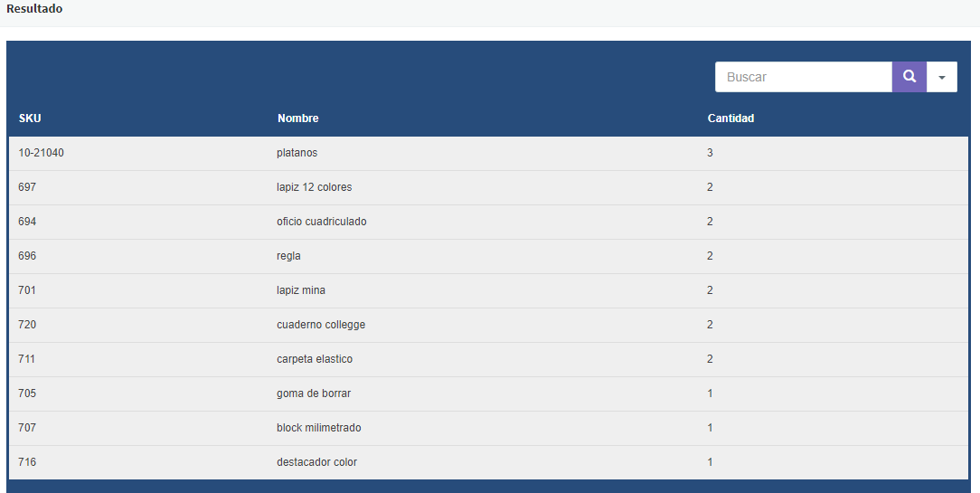Screen dimensions: 980x493
Task: Select SKU cell 707
Action: pos(27,428)
